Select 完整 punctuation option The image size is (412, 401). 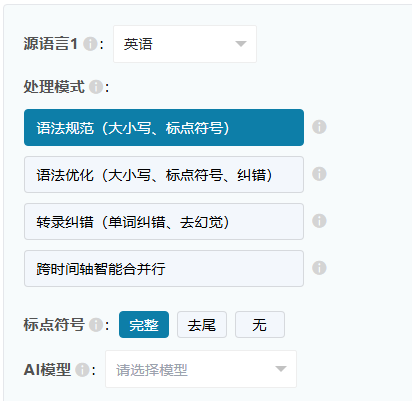pos(144,325)
